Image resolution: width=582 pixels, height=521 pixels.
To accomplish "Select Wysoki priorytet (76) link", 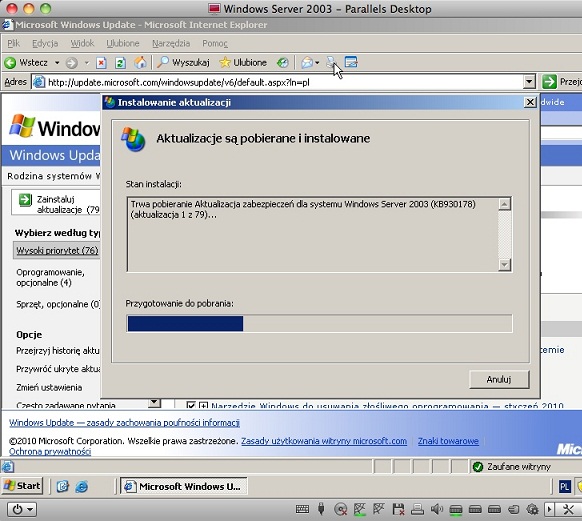I will pyautogui.click(x=57, y=250).
